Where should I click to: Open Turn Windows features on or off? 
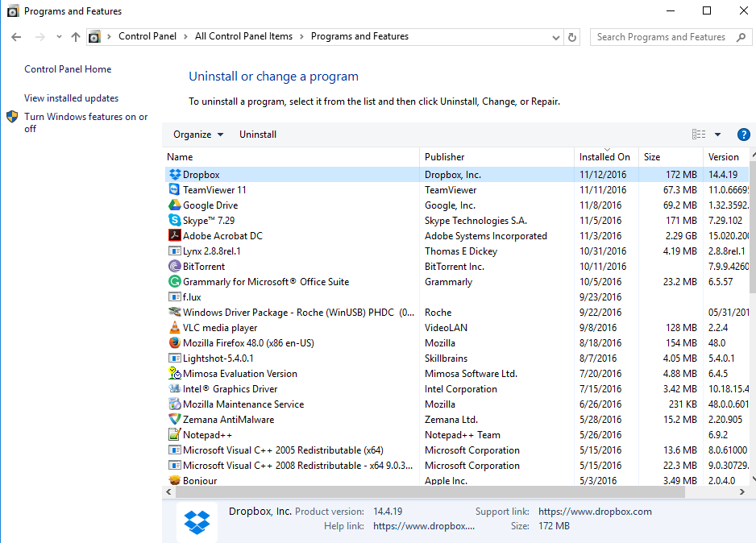(85, 122)
